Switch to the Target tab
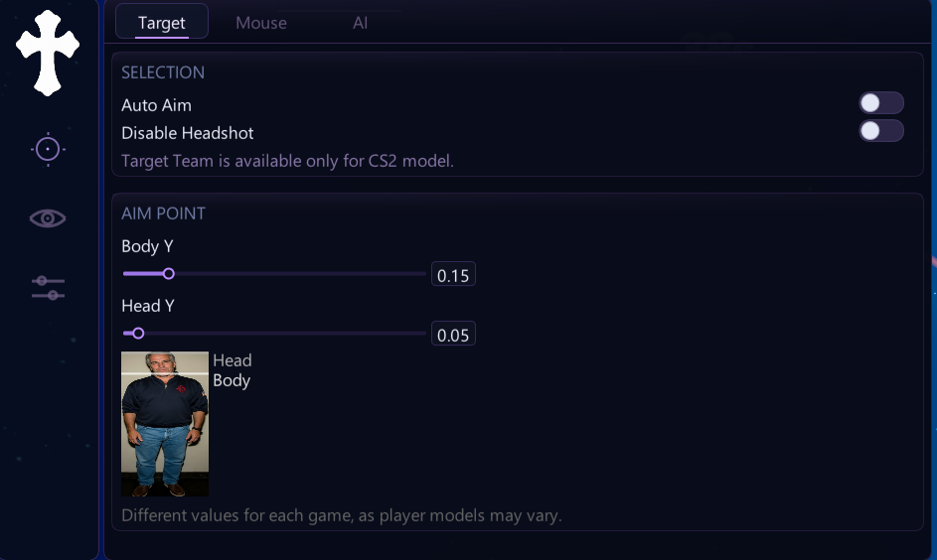Screen dimensions: 937x560 [161, 22]
